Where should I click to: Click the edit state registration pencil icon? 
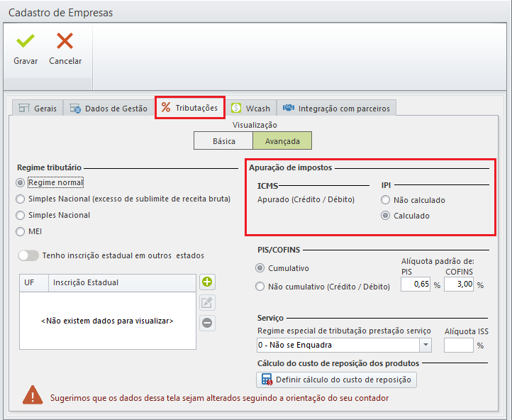click(x=207, y=302)
